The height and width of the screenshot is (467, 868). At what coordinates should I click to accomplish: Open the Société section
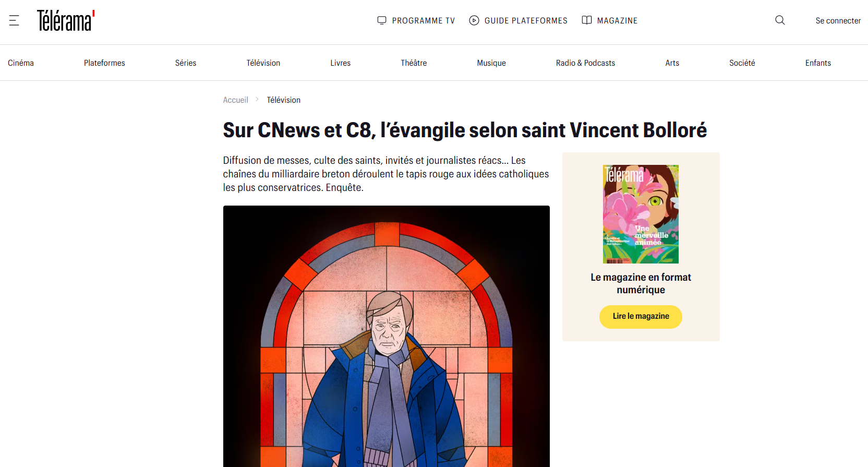tap(742, 63)
